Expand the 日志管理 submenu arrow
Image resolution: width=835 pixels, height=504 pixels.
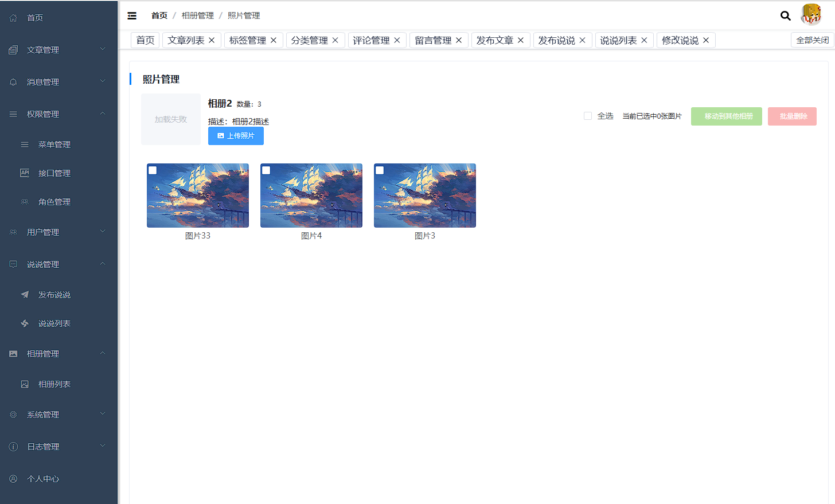coord(103,446)
